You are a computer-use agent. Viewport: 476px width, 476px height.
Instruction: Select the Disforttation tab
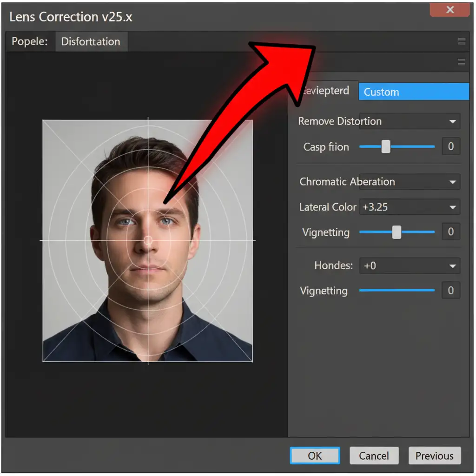(x=91, y=42)
